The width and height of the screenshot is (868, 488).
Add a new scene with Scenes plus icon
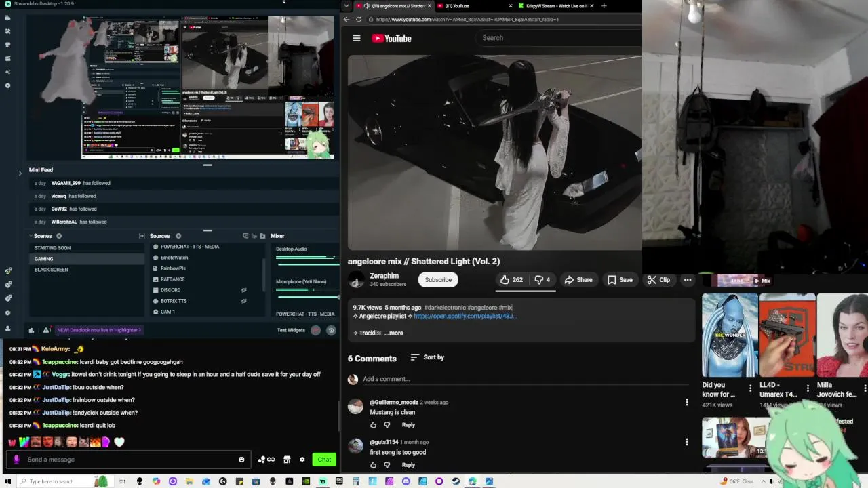click(59, 236)
